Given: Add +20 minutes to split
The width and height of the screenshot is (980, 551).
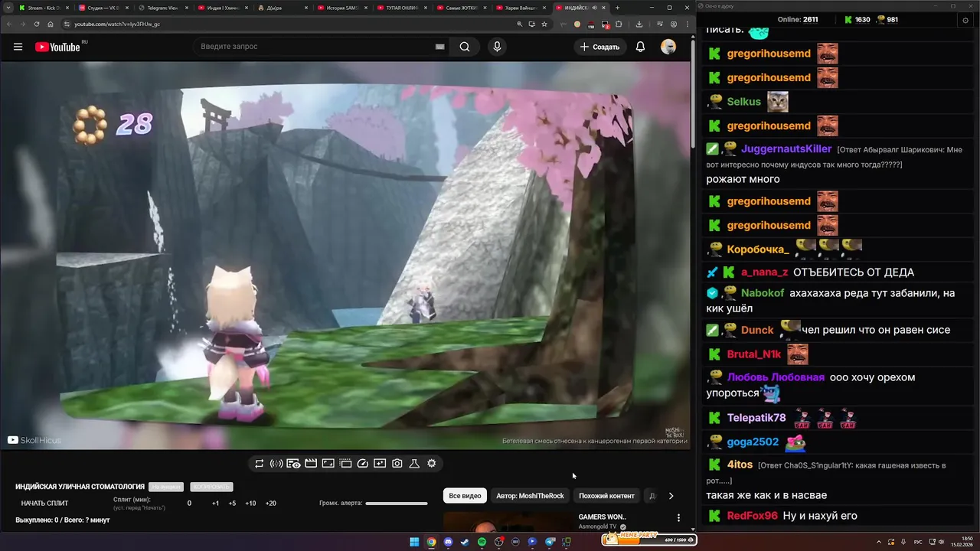Looking at the screenshot, I should click(x=270, y=504).
